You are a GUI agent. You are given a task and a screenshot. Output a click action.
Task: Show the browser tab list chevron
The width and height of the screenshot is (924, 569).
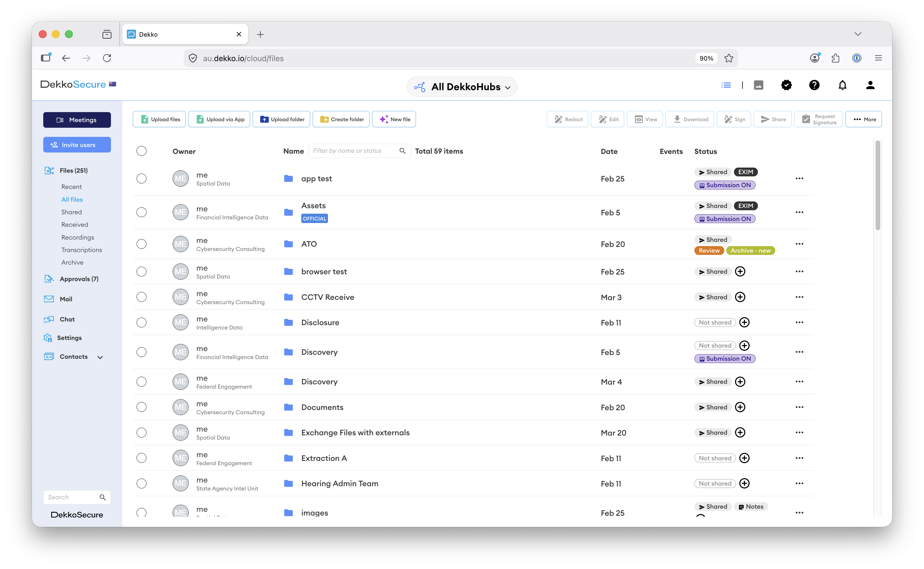coord(858,34)
